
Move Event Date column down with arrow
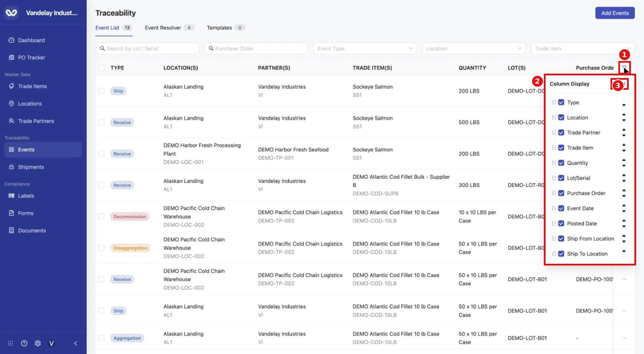click(624, 211)
